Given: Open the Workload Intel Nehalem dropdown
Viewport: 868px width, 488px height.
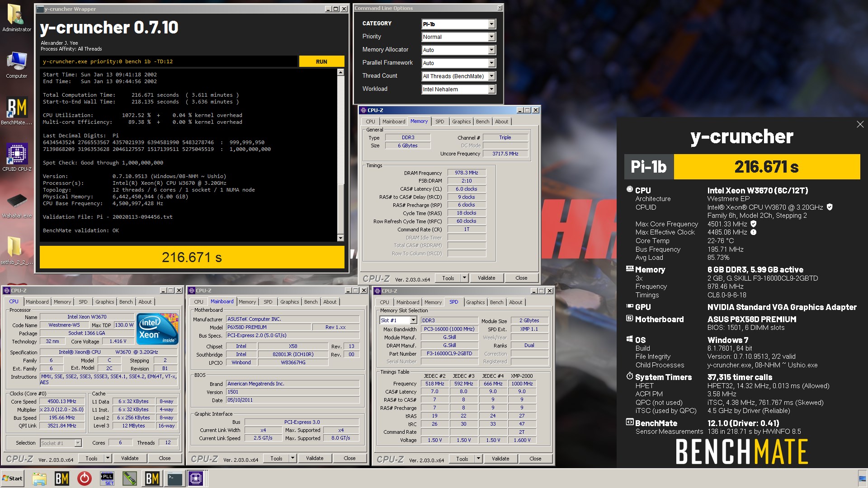Looking at the screenshot, I should [x=491, y=89].
